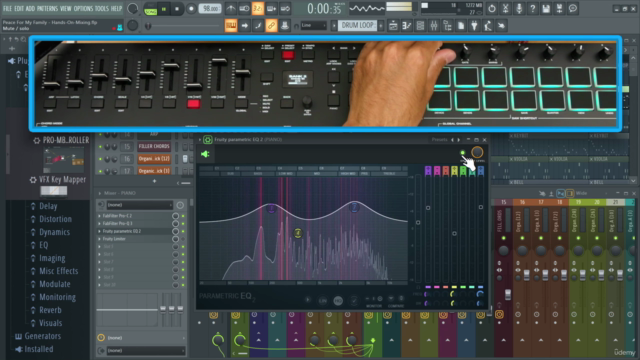640x360 pixels.
Task: Click the Presets label in the EQ window
Action: click(440, 140)
